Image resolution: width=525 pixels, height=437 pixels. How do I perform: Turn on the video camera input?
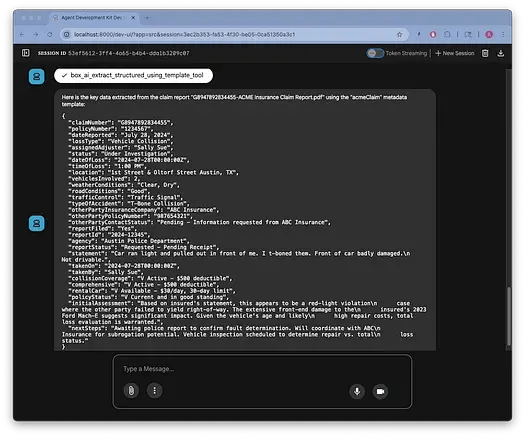[380, 391]
